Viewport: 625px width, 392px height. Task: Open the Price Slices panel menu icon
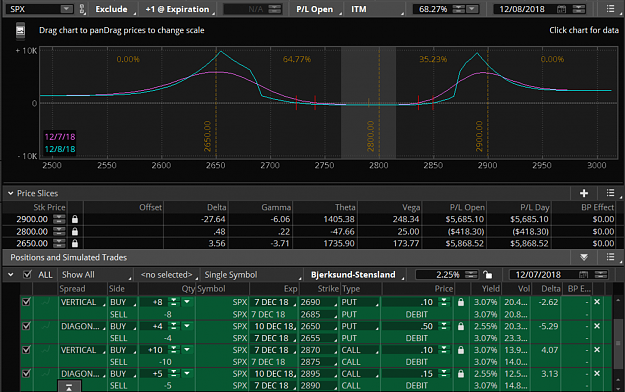coord(610,193)
